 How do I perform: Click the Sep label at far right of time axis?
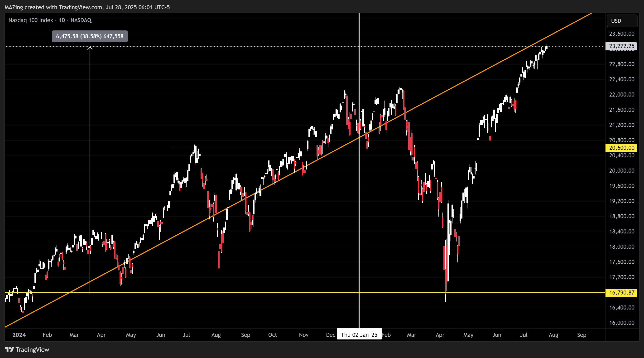coord(582,335)
